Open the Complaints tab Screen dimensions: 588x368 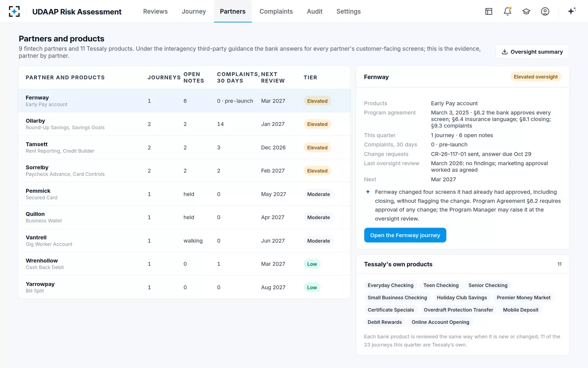click(276, 11)
